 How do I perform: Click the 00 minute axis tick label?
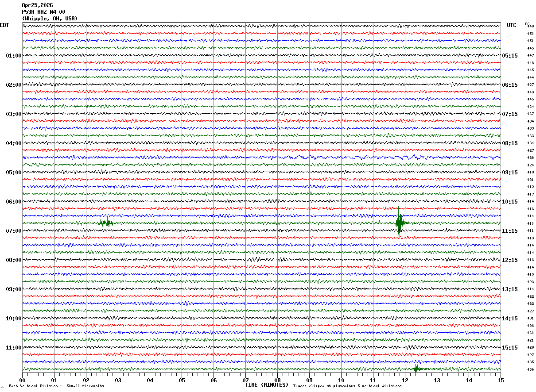tap(22, 380)
